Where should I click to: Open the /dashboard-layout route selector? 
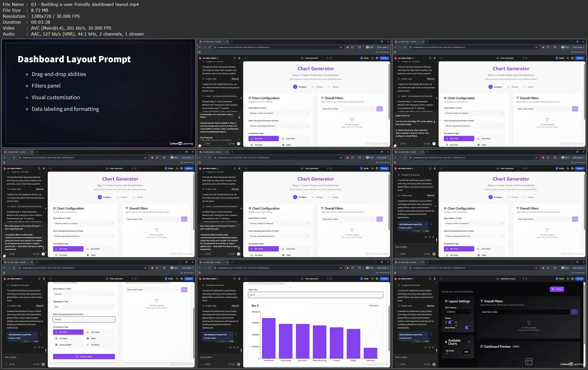tap(508, 279)
